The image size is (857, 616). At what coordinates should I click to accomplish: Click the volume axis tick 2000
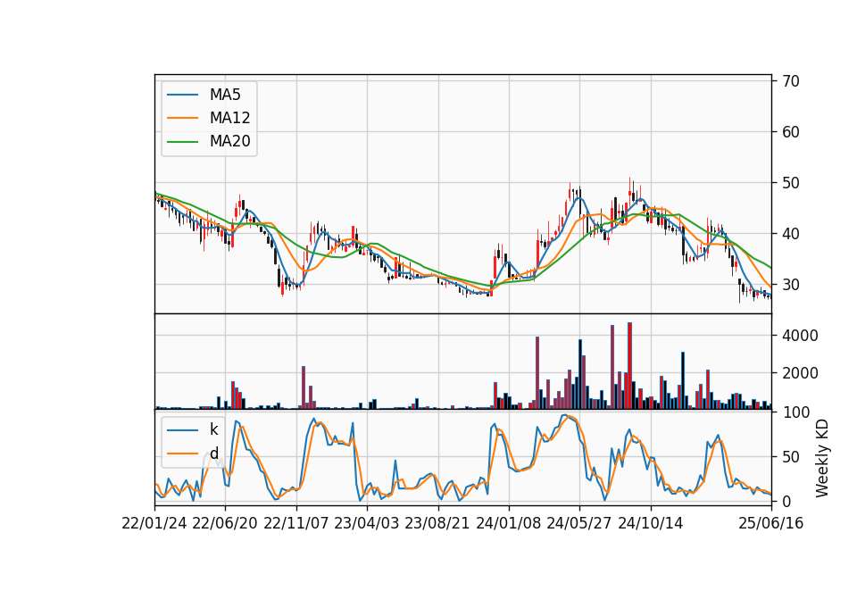(x=800, y=374)
